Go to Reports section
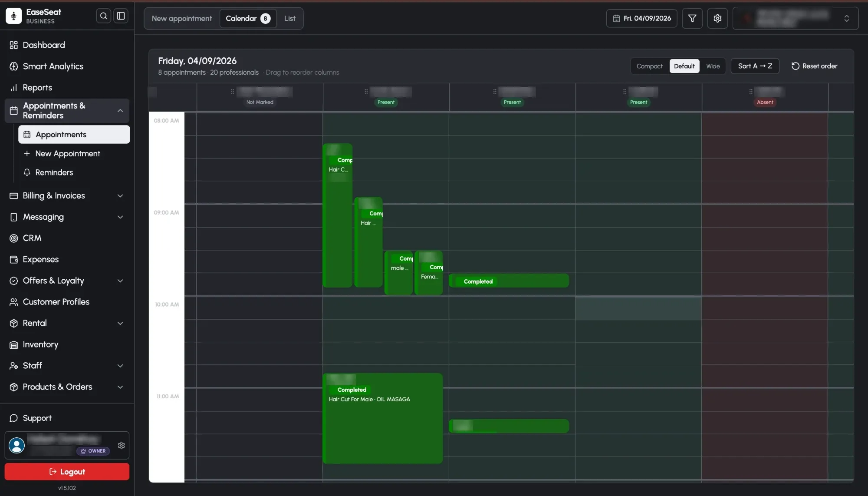 (x=67, y=88)
